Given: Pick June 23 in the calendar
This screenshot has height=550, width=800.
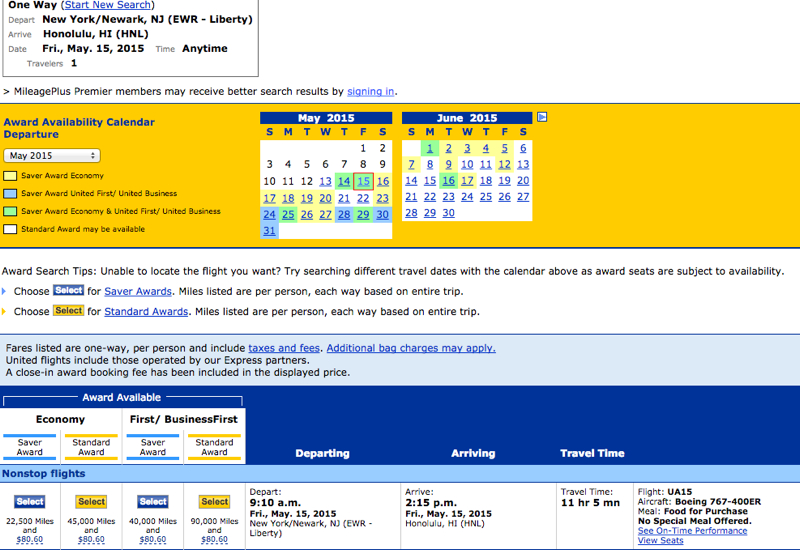Looking at the screenshot, I should (x=448, y=197).
